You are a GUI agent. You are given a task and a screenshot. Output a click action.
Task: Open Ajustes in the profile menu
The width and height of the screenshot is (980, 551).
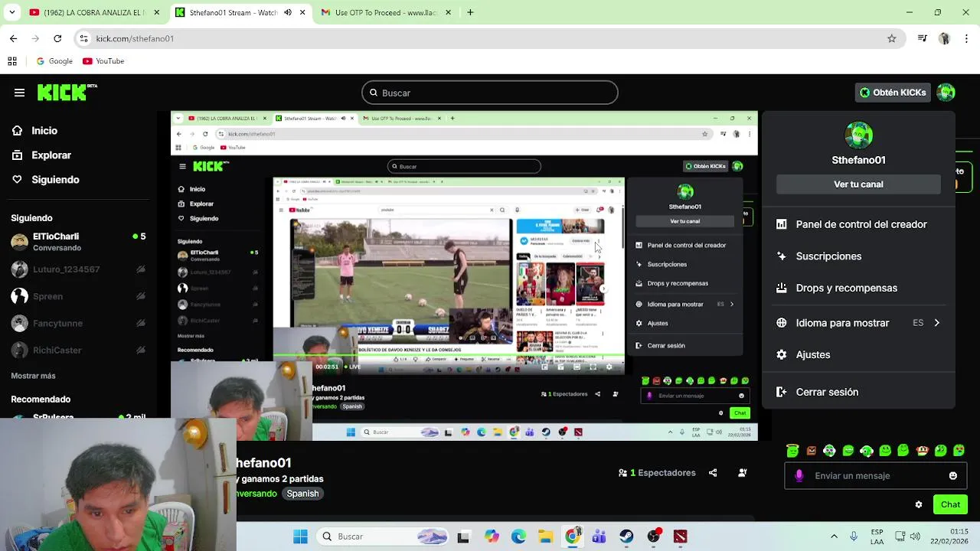click(858, 355)
